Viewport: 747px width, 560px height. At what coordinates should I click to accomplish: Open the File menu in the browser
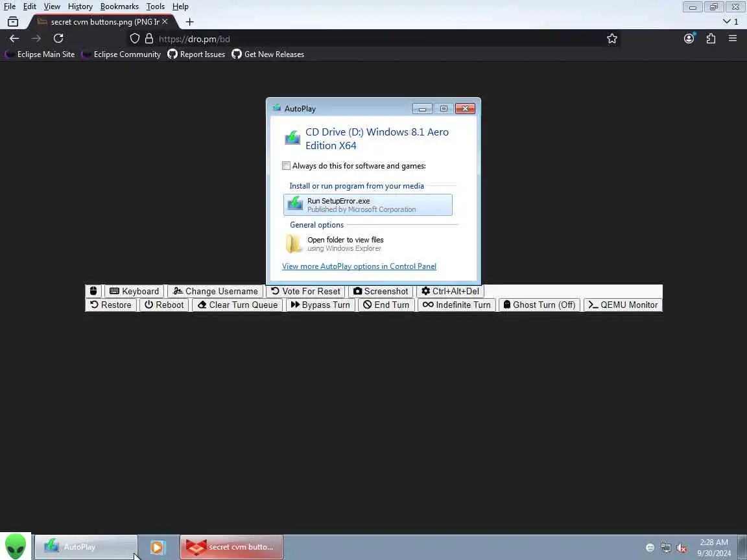tap(10, 6)
